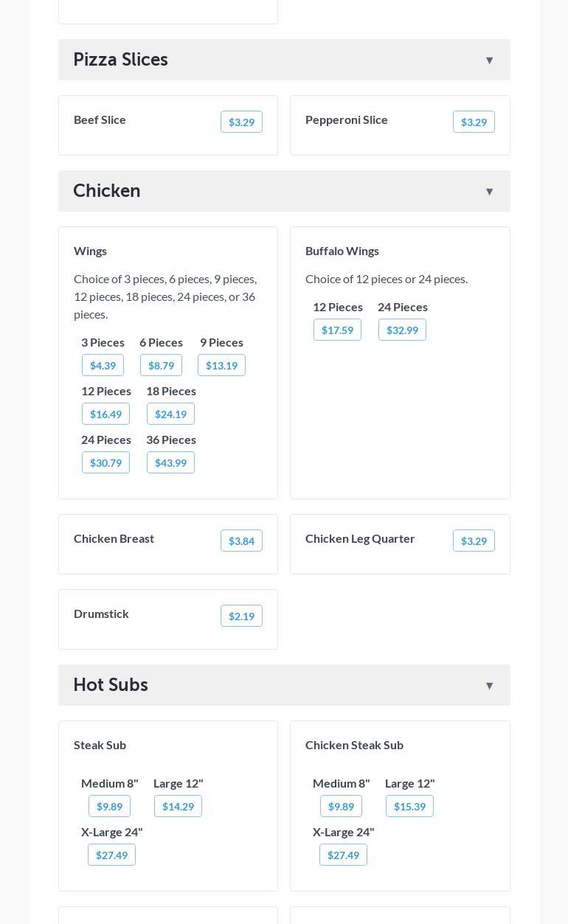The height and width of the screenshot is (924, 568).
Task: Select 18 Pieces Wings for $24.19
Action: pyautogui.click(x=170, y=414)
